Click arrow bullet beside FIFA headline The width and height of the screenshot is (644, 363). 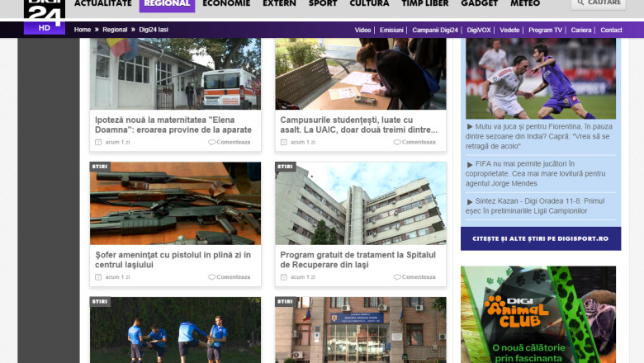click(470, 164)
